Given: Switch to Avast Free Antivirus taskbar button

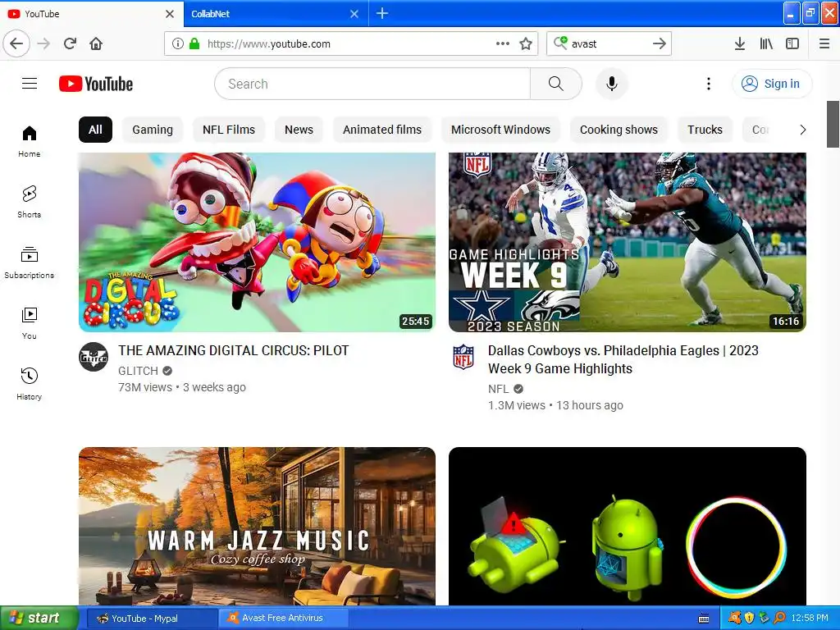Looking at the screenshot, I should pos(283,619).
